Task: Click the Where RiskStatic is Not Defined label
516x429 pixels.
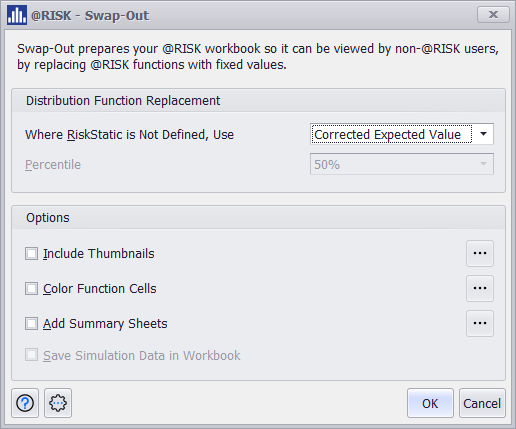Action: (x=130, y=135)
